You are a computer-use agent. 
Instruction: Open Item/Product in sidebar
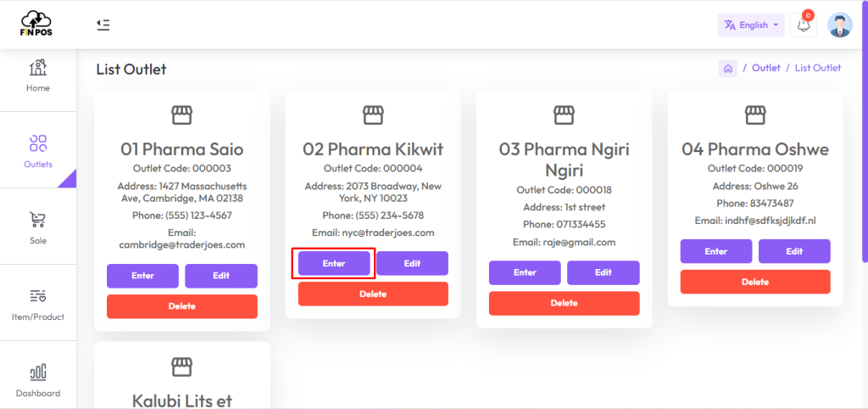pyautogui.click(x=38, y=304)
